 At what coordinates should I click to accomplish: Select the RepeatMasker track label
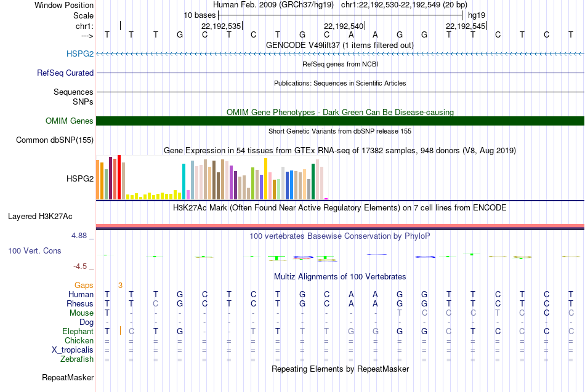(68, 377)
